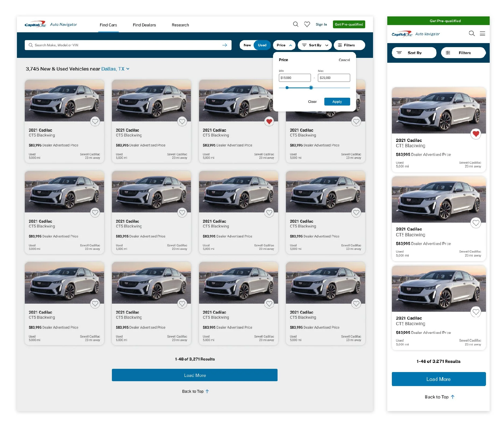Click the maximum price slider handle
Screen dimensions: 504x431
pos(311,88)
